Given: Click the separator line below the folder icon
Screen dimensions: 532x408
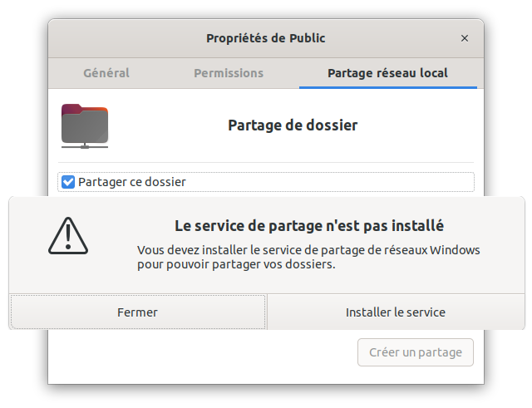Looking at the screenshot, I should pos(266,163).
